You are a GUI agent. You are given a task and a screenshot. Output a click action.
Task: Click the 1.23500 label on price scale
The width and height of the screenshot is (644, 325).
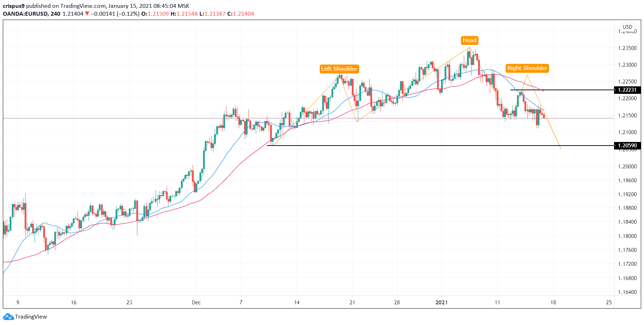point(627,48)
